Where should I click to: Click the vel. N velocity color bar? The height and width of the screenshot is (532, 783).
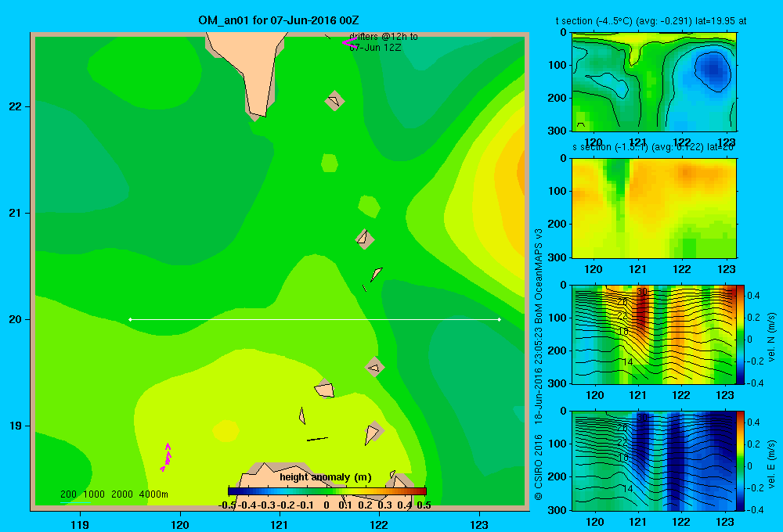(x=740, y=334)
